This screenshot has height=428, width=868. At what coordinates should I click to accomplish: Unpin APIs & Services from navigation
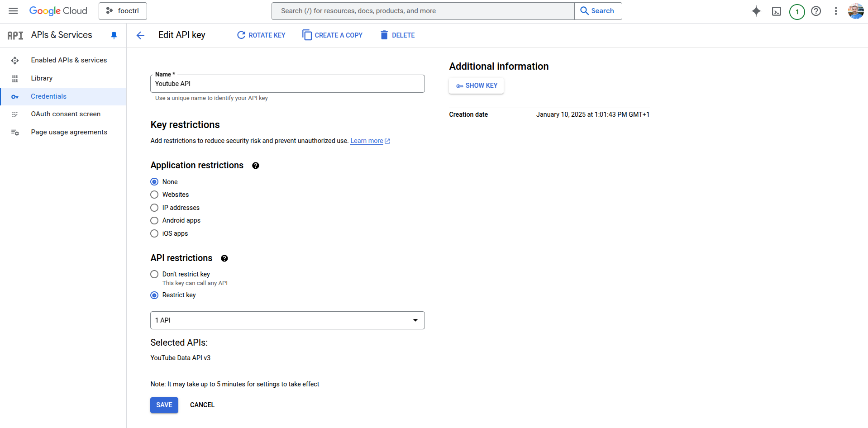point(114,35)
